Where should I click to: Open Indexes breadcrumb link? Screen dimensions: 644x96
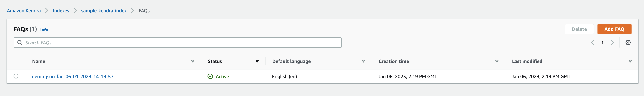(x=61, y=11)
